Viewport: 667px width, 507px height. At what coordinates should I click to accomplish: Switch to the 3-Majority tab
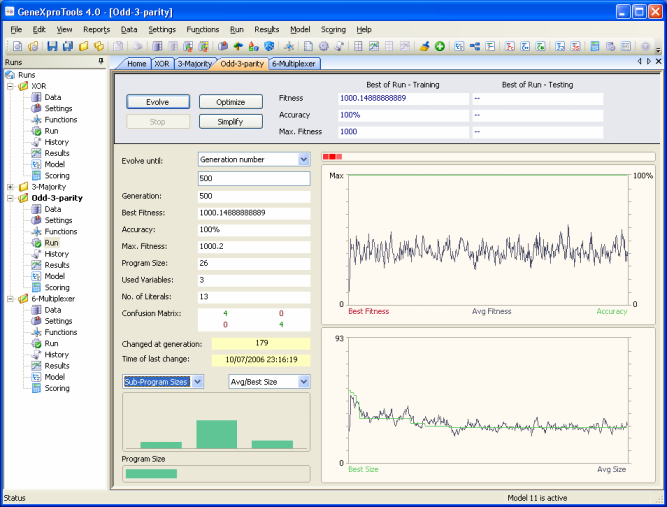[194, 64]
